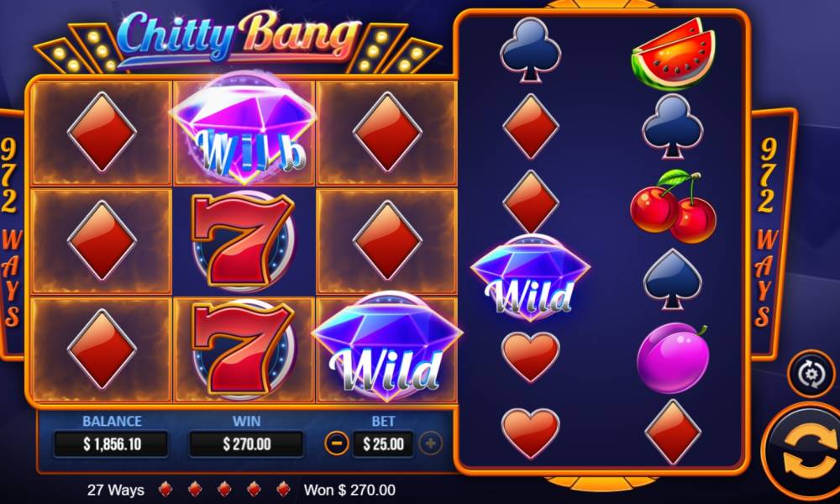The height and width of the screenshot is (504, 840).
Task: Click the $ 25.00 bet amount field
Action: point(383,444)
